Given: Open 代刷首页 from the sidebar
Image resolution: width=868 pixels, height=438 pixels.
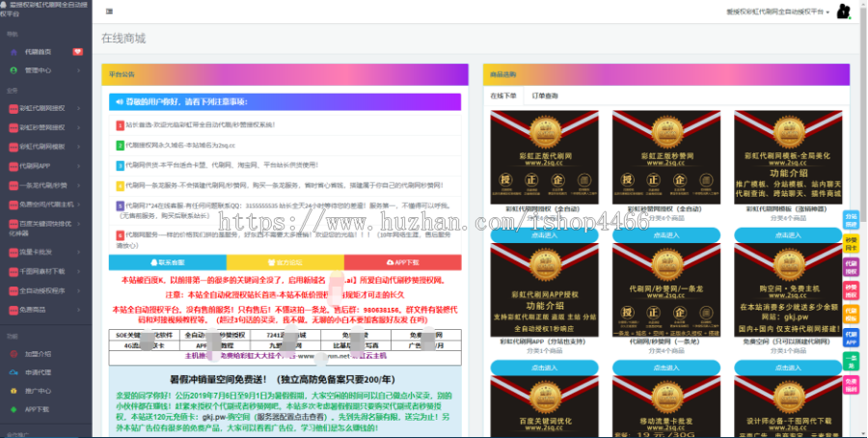Looking at the screenshot, I should (38, 51).
